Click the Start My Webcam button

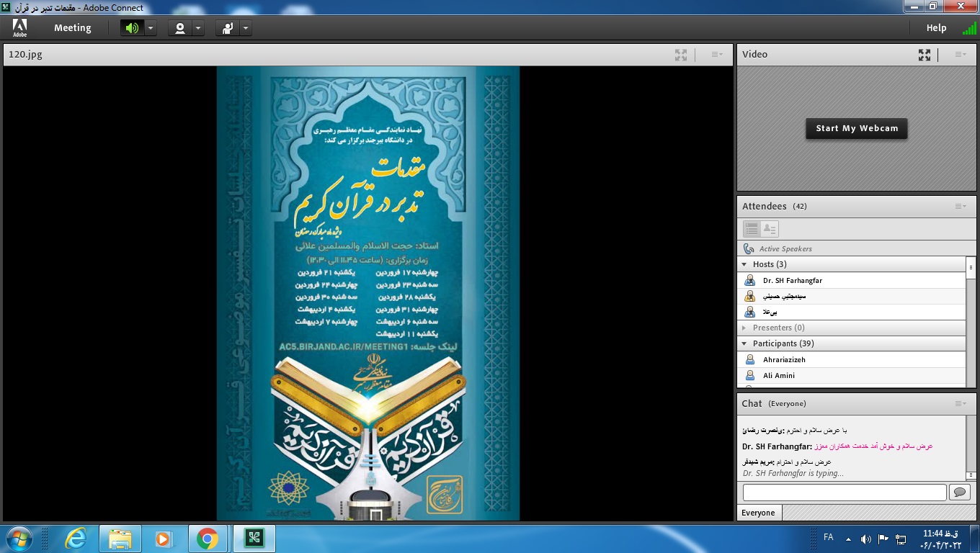(x=856, y=128)
